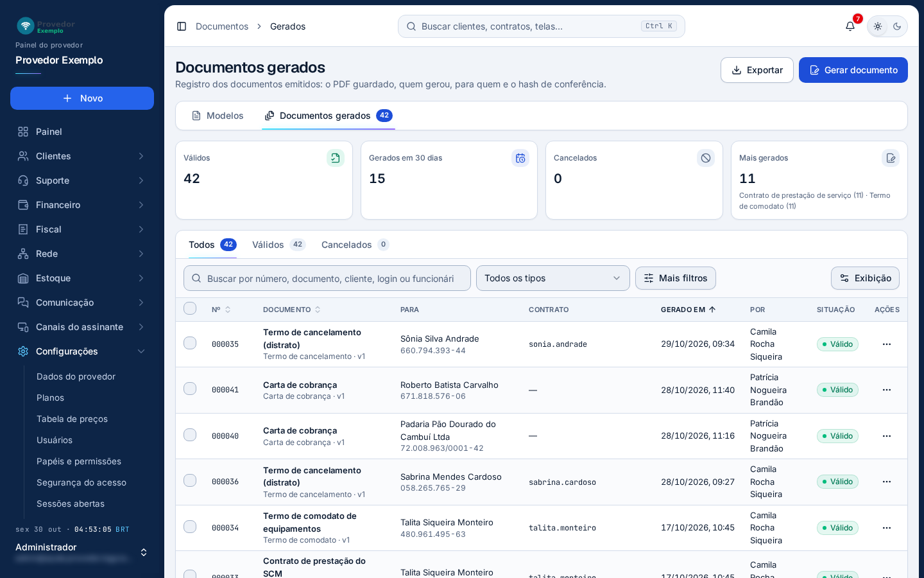Switch to the Modelos tab
Image resolution: width=924 pixels, height=578 pixels.
pos(218,116)
